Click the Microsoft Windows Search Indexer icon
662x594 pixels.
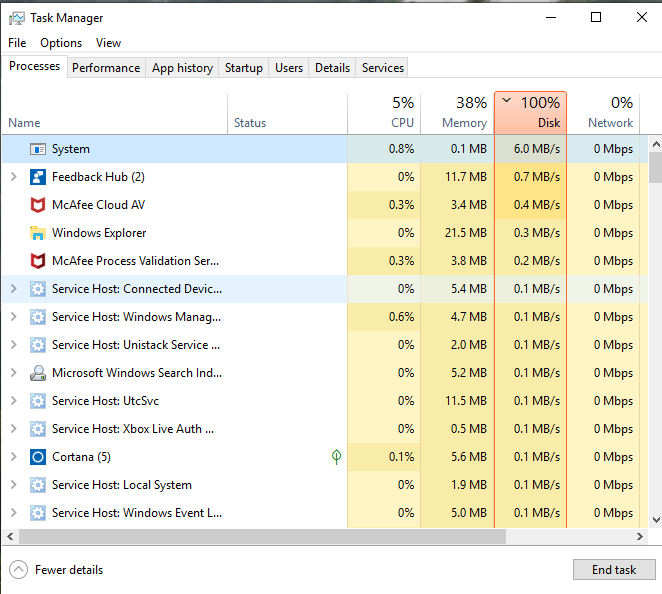pyautogui.click(x=38, y=373)
